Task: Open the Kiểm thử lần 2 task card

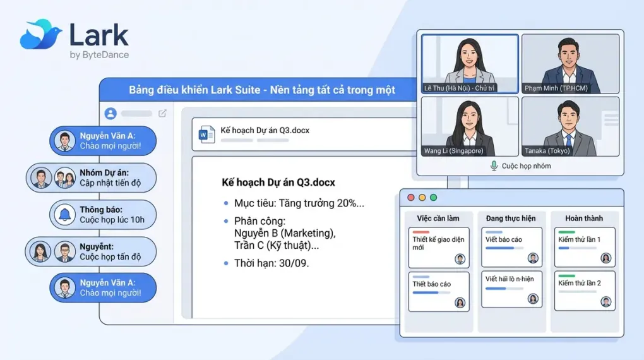Action: 585,291
